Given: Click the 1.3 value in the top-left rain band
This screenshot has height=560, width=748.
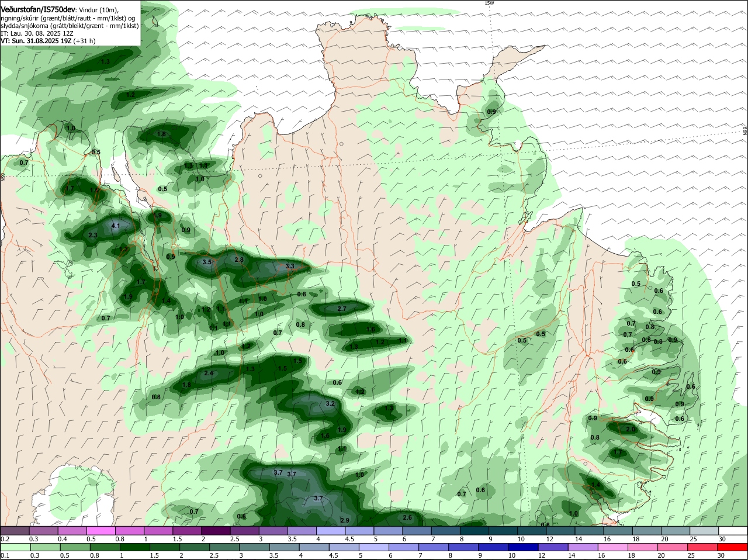Looking at the screenshot, I should [105, 61].
